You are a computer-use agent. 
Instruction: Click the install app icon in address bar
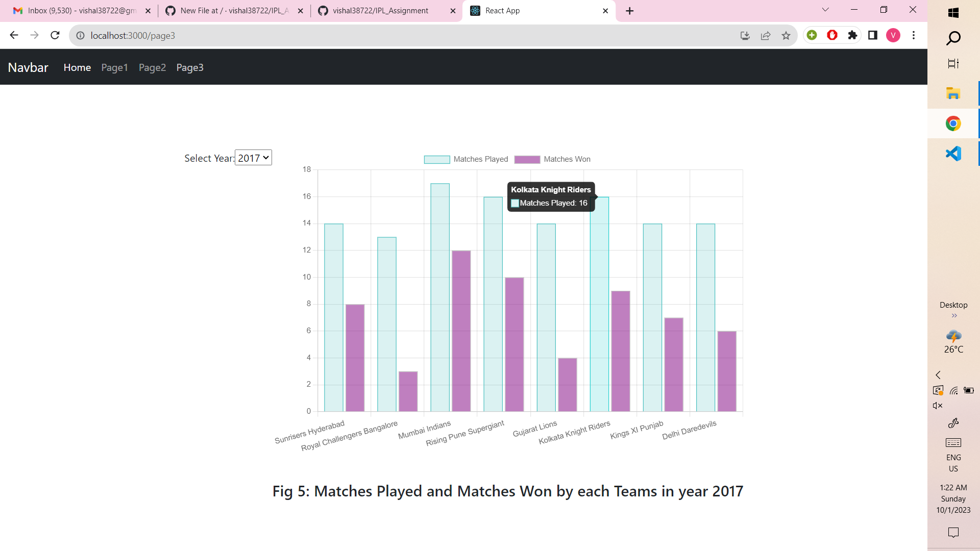tap(745, 35)
